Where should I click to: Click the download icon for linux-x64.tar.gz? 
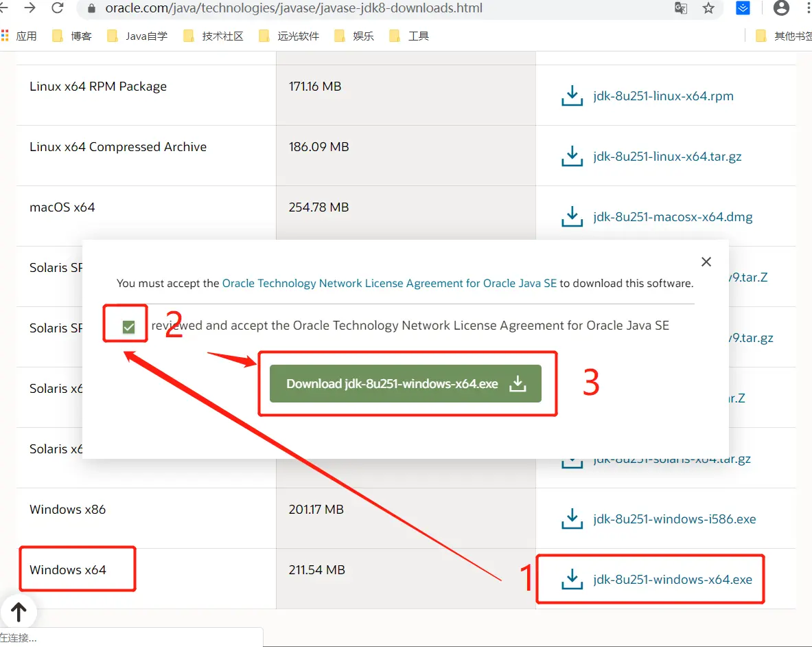572,156
